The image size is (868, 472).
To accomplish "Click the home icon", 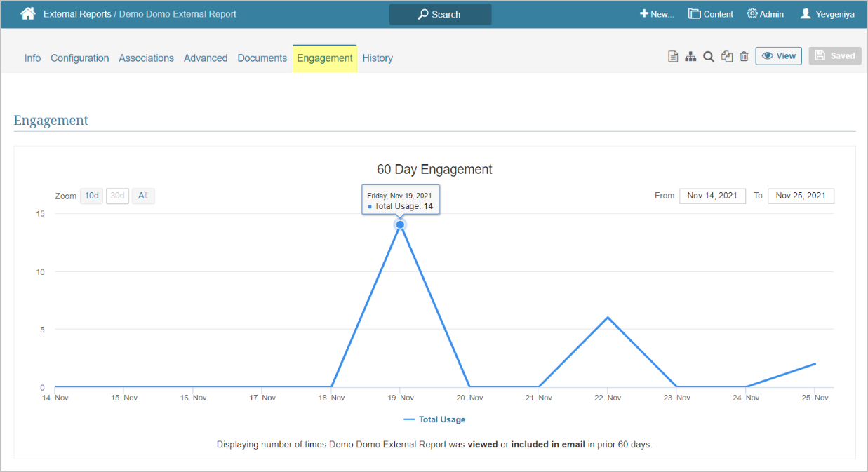I will pyautogui.click(x=27, y=14).
